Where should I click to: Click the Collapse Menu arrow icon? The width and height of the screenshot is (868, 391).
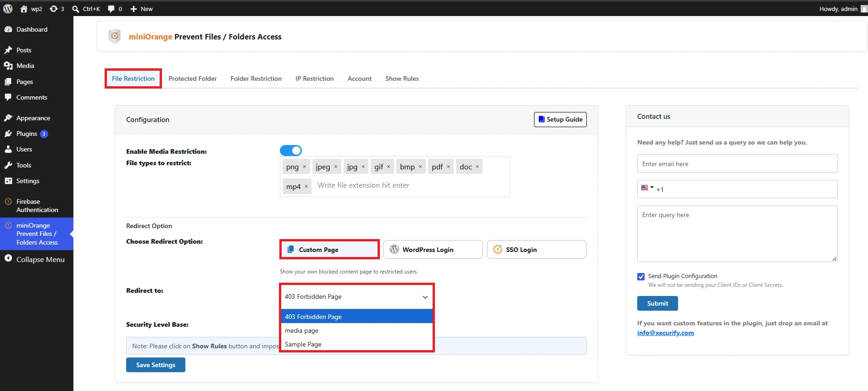click(x=8, y=258)
